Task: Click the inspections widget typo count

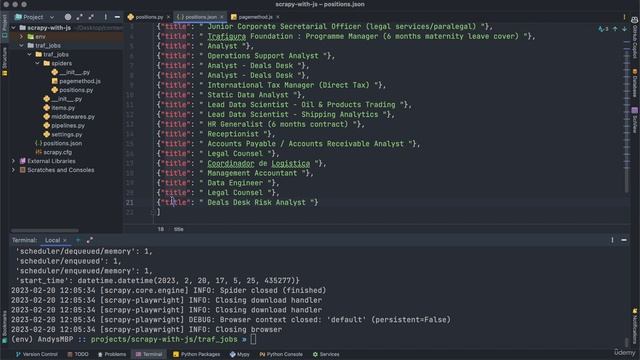Action: coord(603,29)
